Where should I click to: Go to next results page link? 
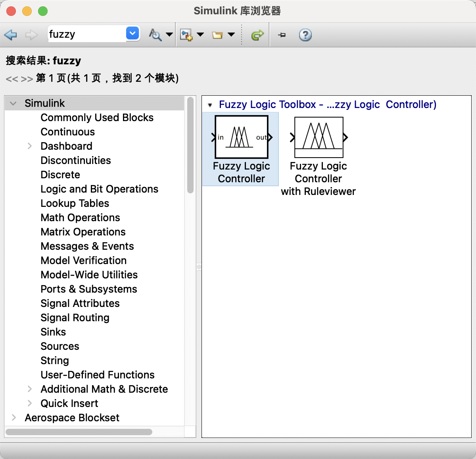27,79
